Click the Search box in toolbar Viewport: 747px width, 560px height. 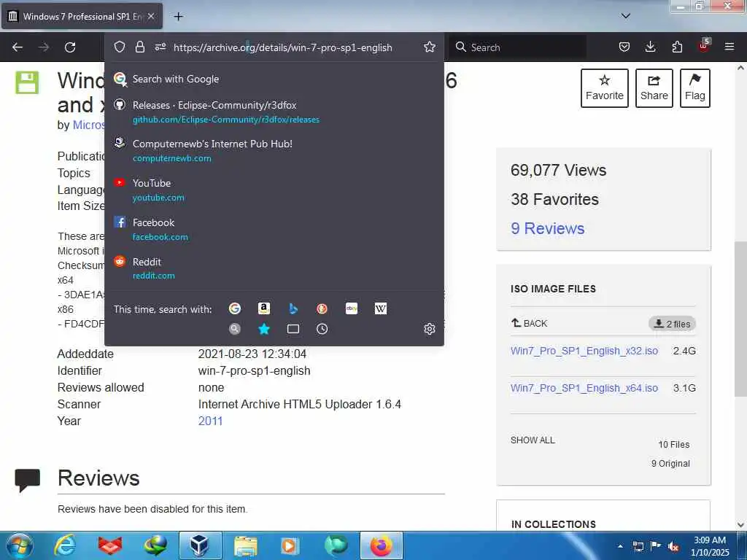coord(518,47)
